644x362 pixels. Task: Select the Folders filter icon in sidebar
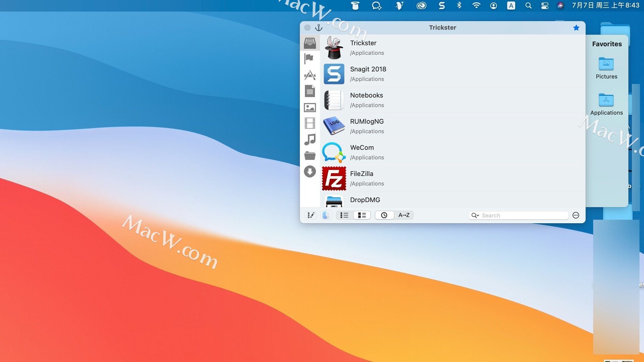click(x=310, y=156)
